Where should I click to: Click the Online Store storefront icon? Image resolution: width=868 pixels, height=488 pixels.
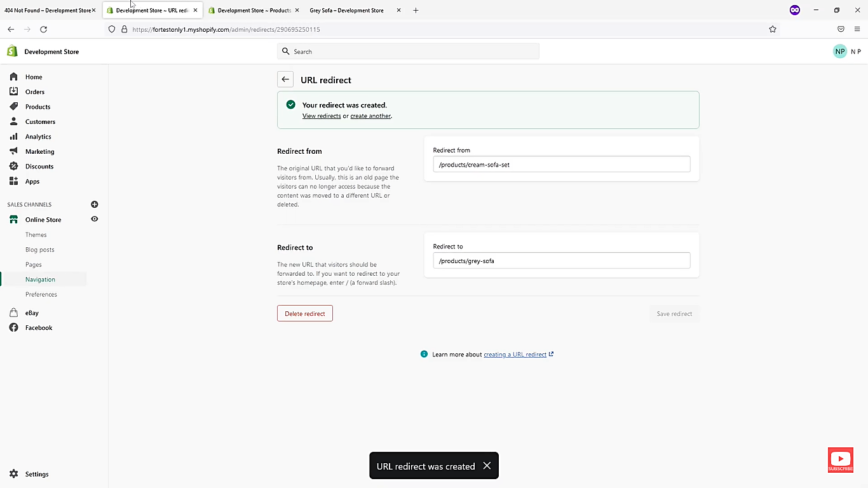point(13,219)
